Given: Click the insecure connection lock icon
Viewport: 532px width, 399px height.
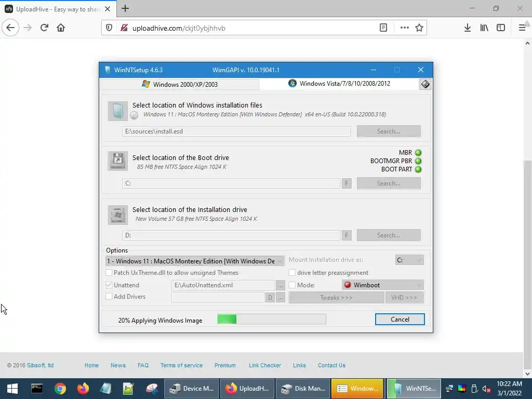Looking at the screenshot, I should pos(124,28).
